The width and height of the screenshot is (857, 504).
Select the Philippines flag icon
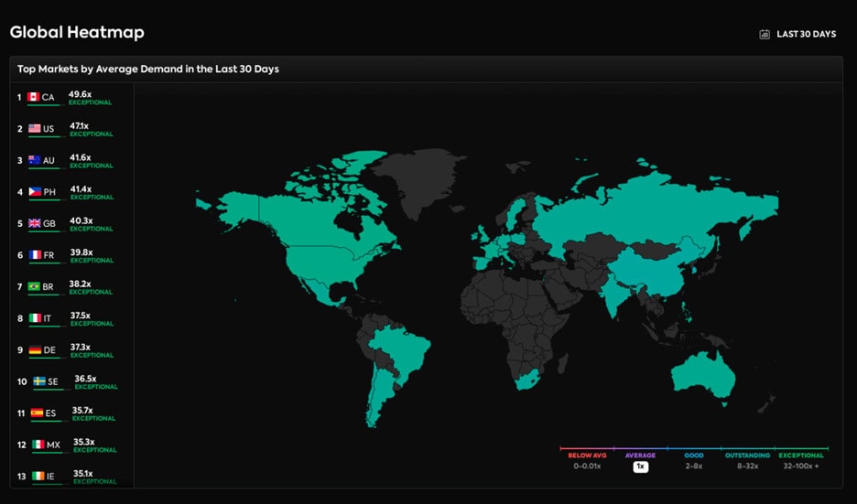pos(35,192)
